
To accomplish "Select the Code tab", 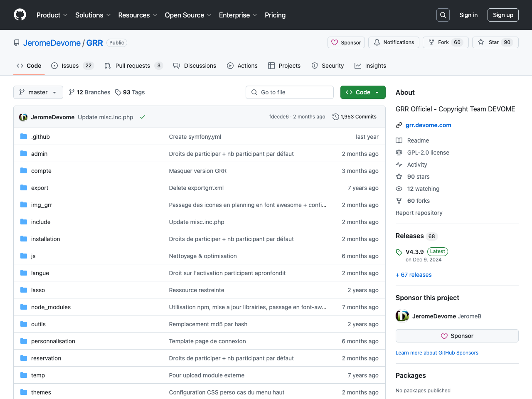I will [29, 66].
